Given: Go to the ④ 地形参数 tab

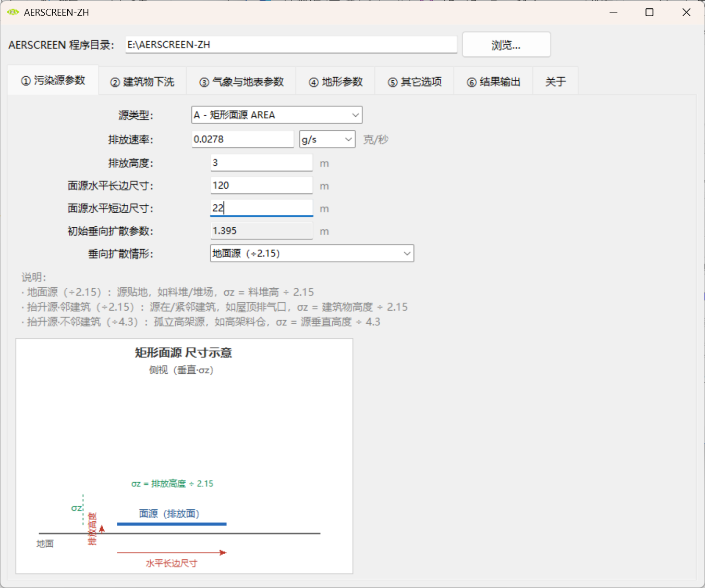Looking at the screenshot, I should click(x=336, y=82).
